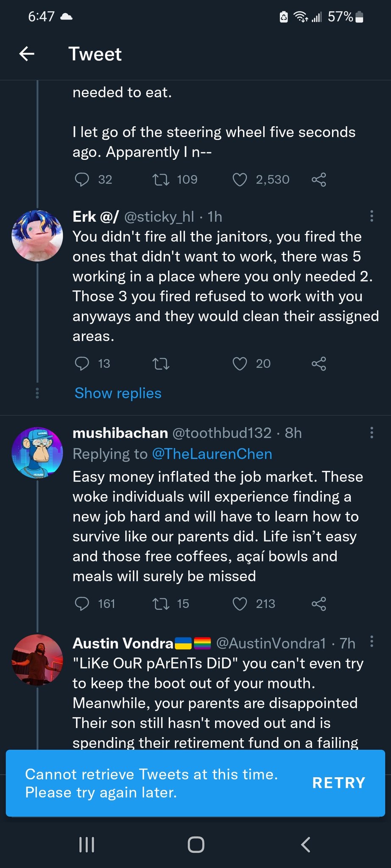
Task: Like Erk's tweet with 20 likes
Action: point(240,364)
